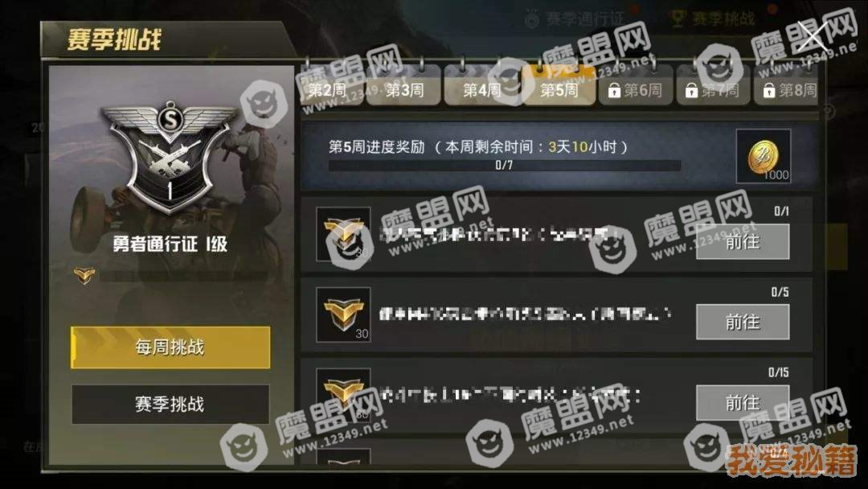Click the lock icon on 第7周 tab
Viewport: 868px width, 489px height.
click(x=691, y=90)
